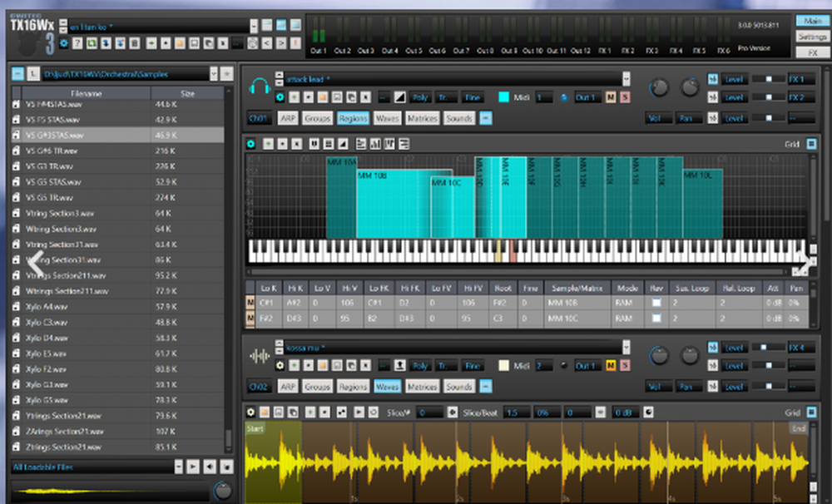Image resolution: width=832 pixels, height=504 pixels.
Task: Click the FX button below Settings
Action: tap(811, 52)
